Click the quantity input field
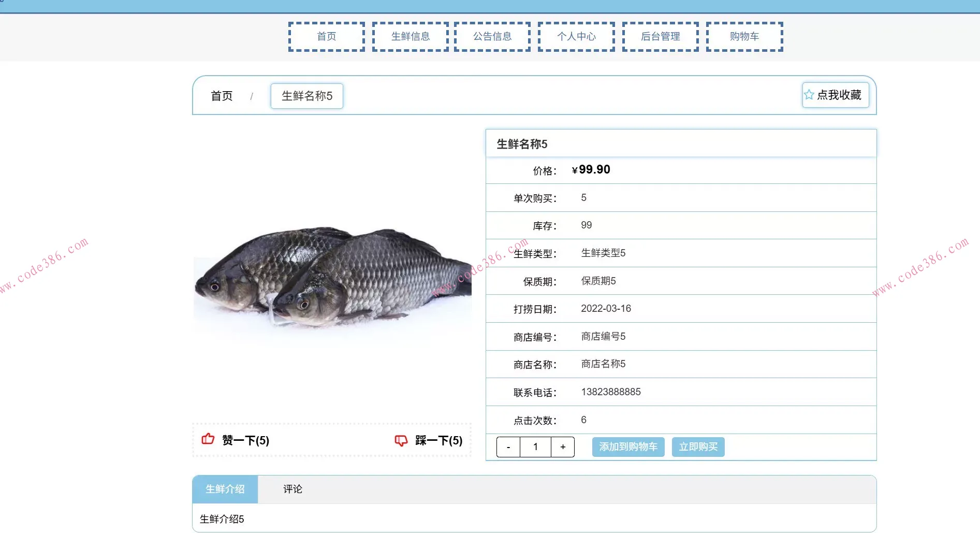The width and height of the screenshot is (980, 533). click(x=535, y=446)
